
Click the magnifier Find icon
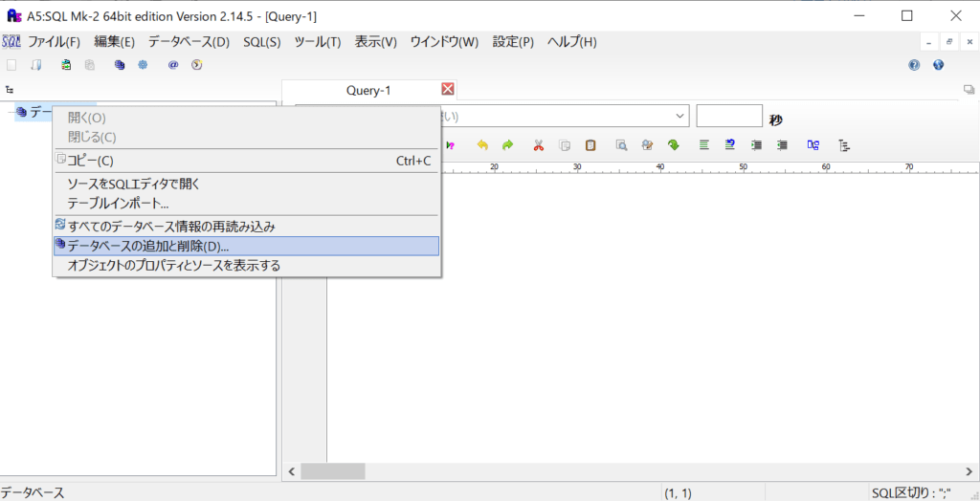[621, 145]
